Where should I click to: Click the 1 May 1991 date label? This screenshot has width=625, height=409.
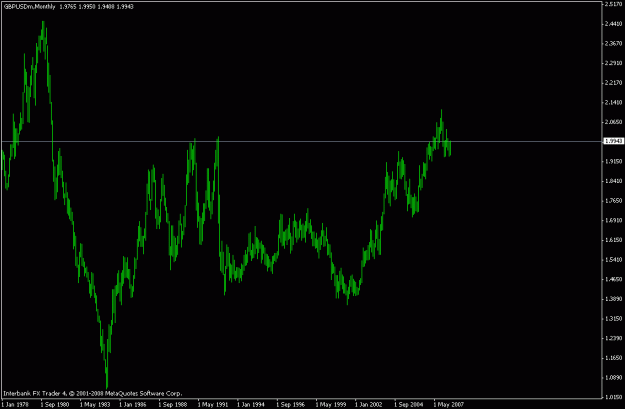pyautogui.click(x=213, y=405)
